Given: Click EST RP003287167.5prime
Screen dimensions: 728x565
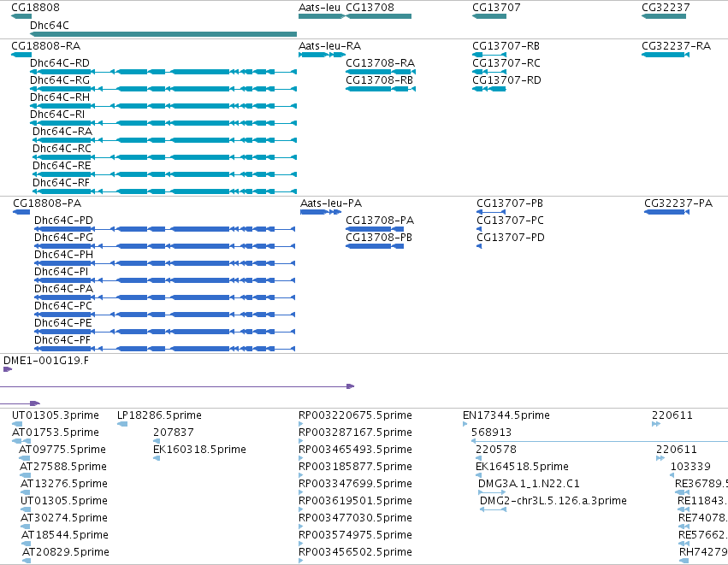Looking at the screenshot, I should point(355,433).
